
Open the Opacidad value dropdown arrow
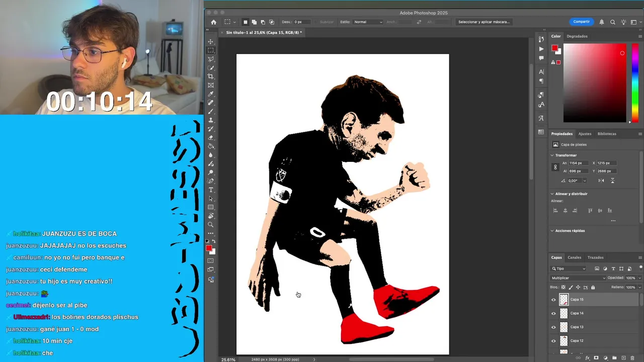[x=639, y=278]
